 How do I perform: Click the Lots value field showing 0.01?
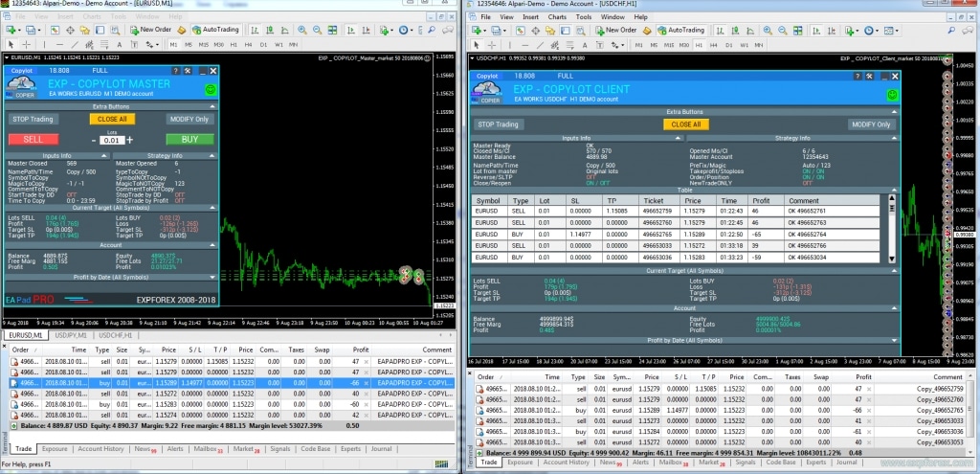click(113, 141)
